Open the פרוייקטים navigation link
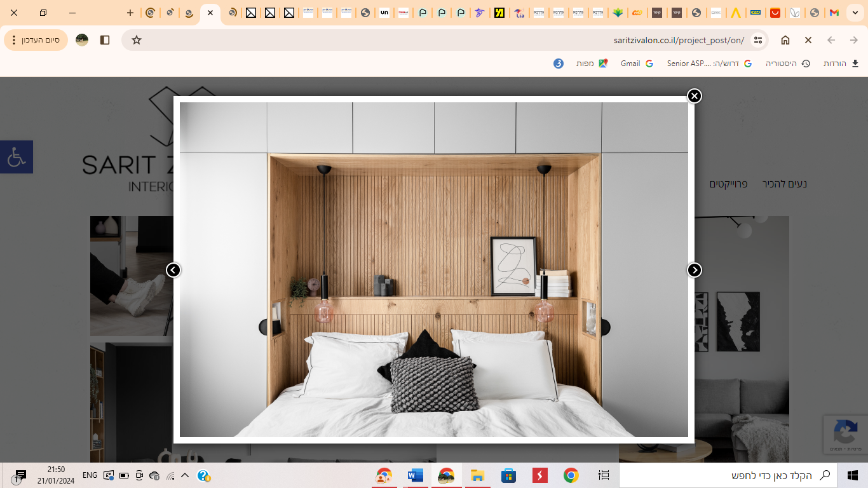Viewport: 868px width, 488px height. (x=728, y=184)
